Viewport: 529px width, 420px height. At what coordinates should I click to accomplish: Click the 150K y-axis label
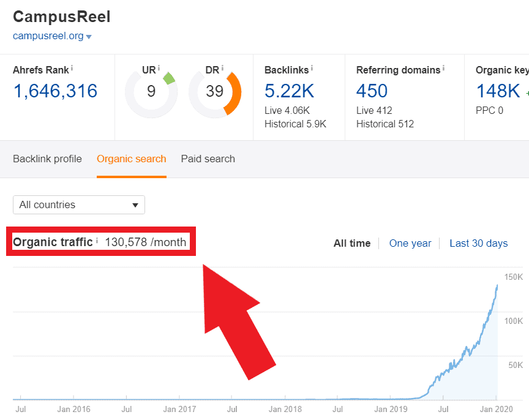[514, 277]
